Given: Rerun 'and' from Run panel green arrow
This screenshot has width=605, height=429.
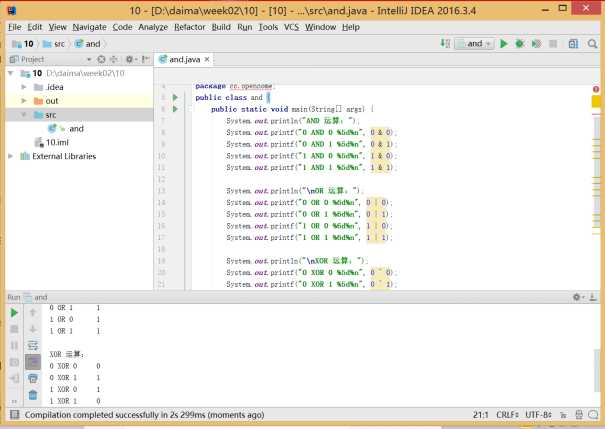Looking at the screenshot, I should click(x=14, y=312).
